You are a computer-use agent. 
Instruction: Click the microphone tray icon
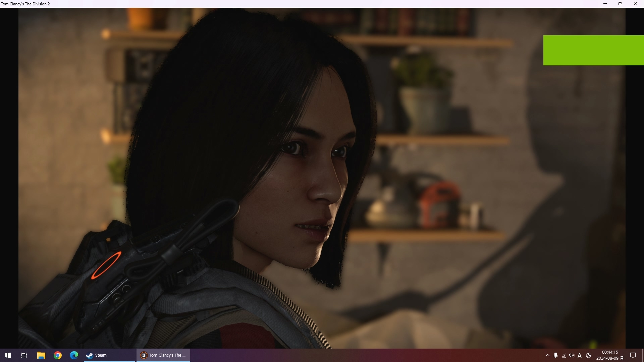556,355
